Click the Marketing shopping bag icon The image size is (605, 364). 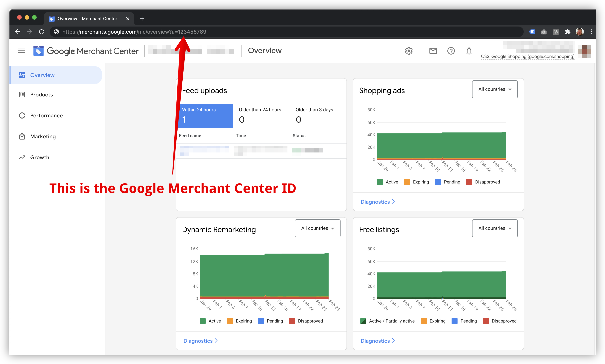coord(22,136)
